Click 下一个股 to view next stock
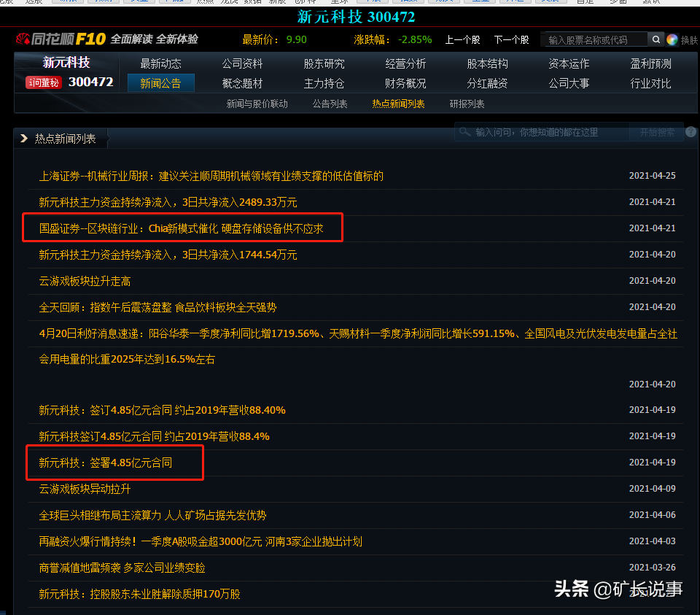Screen dimensions: 700x615 click(512, 39)
